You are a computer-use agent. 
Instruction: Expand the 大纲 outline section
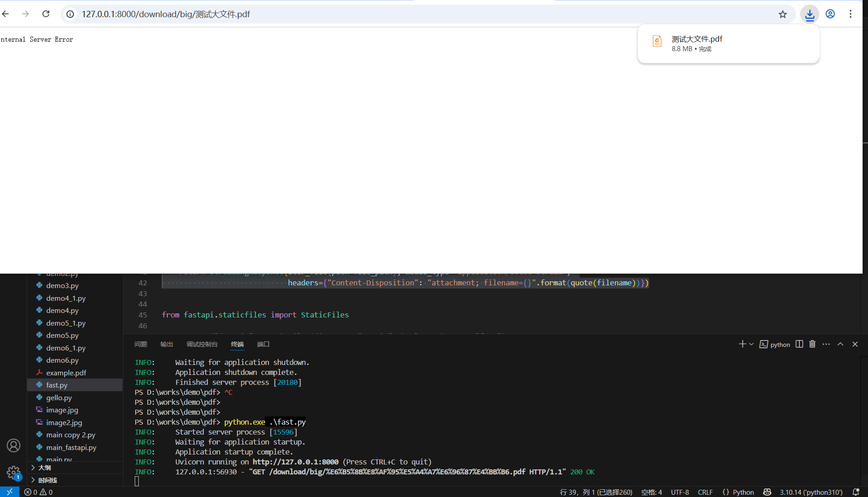point(44,468)
